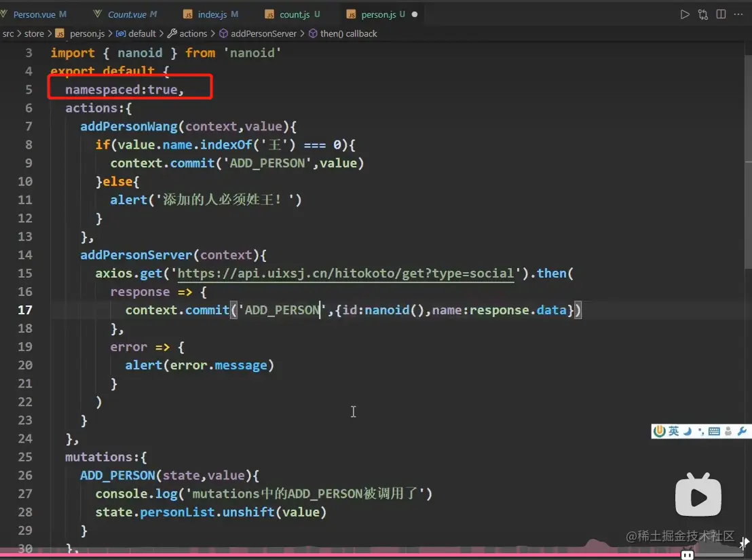This screenshot has width=752, height=560.
Task: Click the mutations: keyword on line 25
Action: 102,457
